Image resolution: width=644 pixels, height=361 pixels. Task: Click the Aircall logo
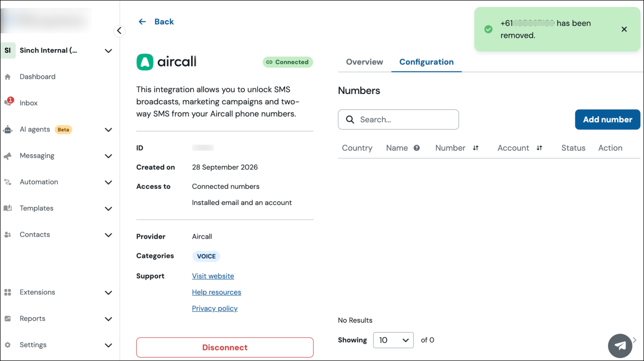point(167,62)
